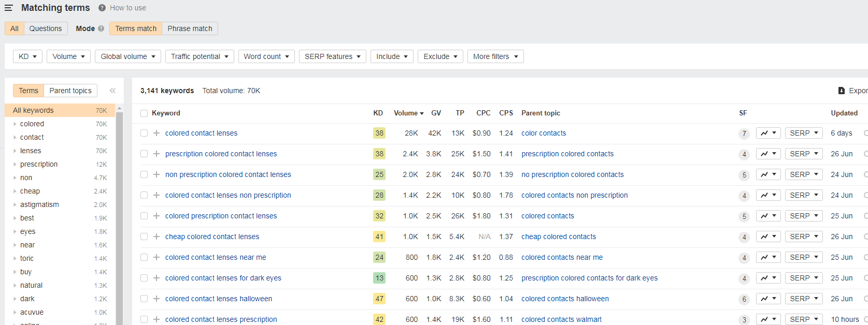The image size is (868, 325).
Task: Open the color contacts parent topic link
Action: pos(544,133)
